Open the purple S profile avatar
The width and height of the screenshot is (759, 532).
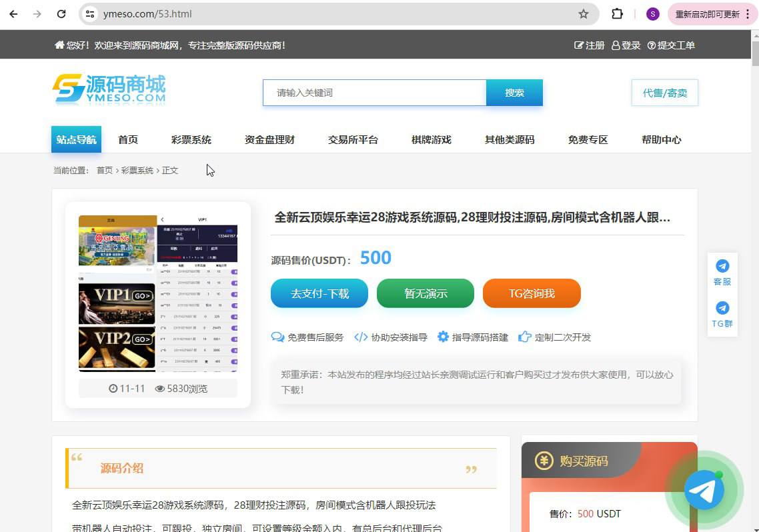click(652, 14)
